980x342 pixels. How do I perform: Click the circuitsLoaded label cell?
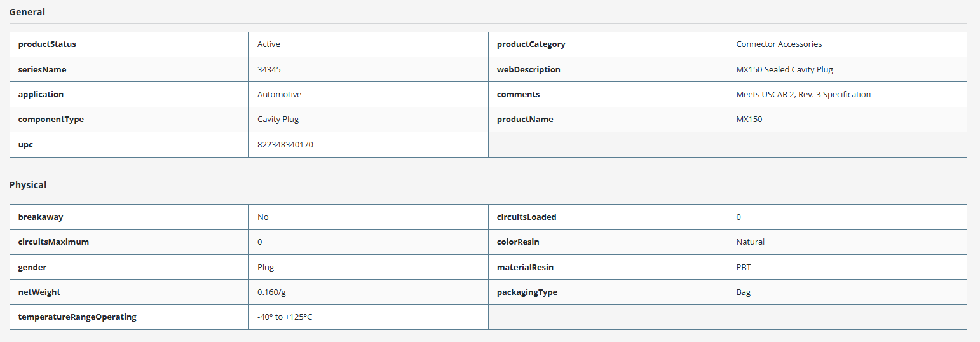[608, 217]
